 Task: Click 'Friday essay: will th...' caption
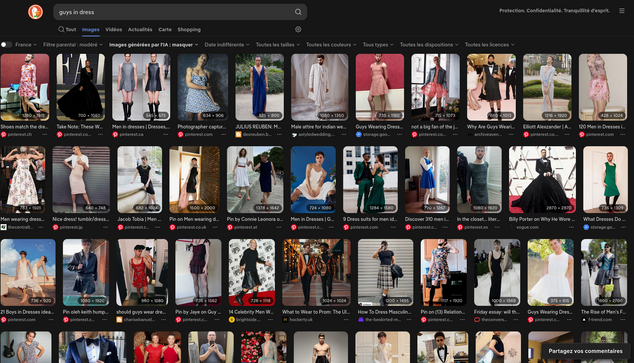click(497, 312)
